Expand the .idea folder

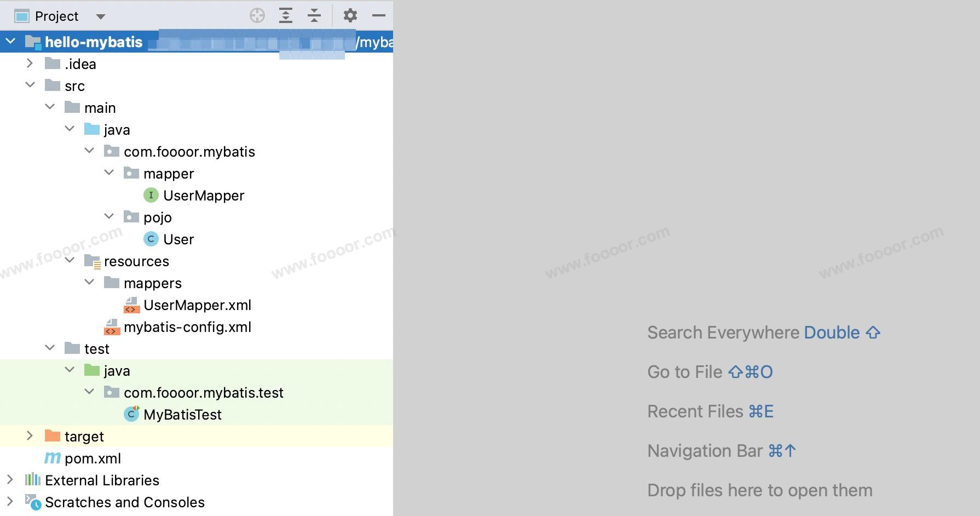(30, 64)
